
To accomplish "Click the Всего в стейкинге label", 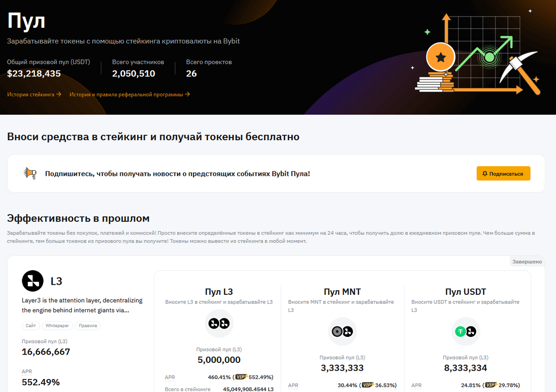I will click(188, 389).
